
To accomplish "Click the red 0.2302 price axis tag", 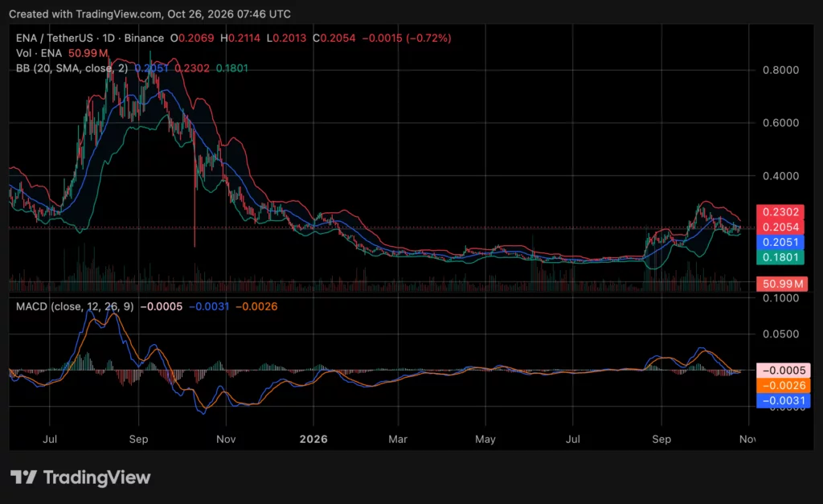I will coord(780,212).
